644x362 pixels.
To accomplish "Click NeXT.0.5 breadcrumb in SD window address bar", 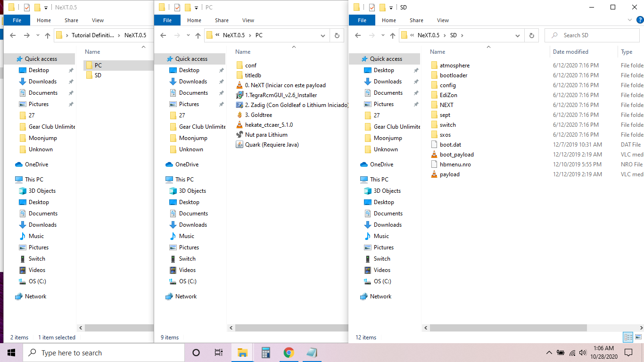I will coord(429,35).
